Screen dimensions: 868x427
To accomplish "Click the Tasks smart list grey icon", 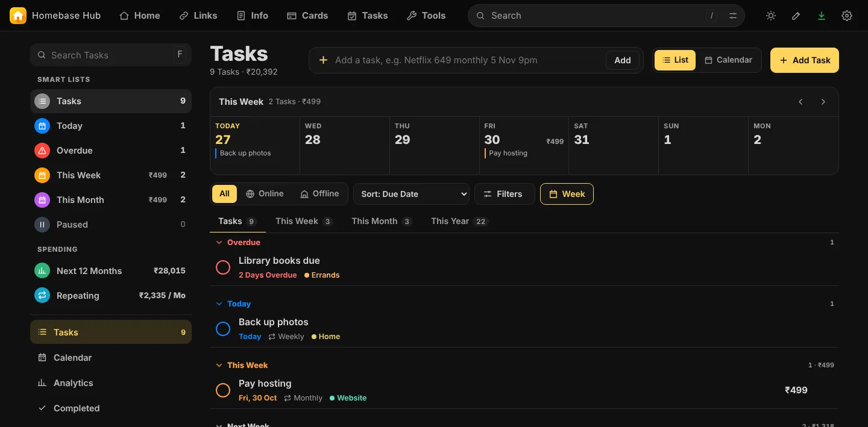I will coord(42,101).
